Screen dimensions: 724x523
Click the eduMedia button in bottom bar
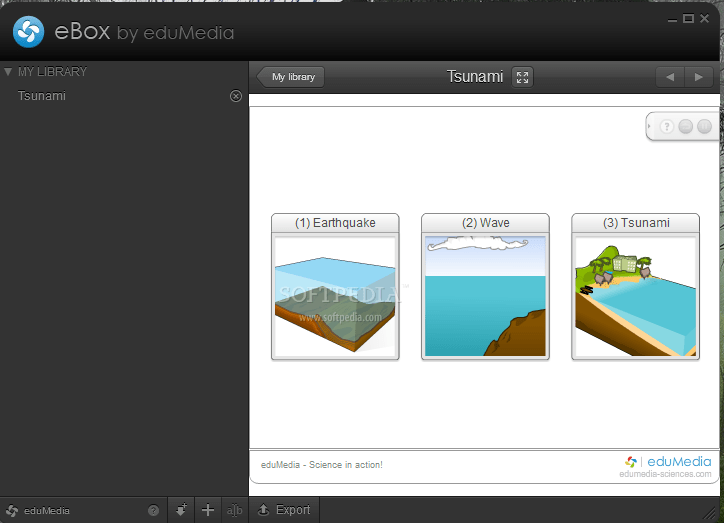[38, 511]
